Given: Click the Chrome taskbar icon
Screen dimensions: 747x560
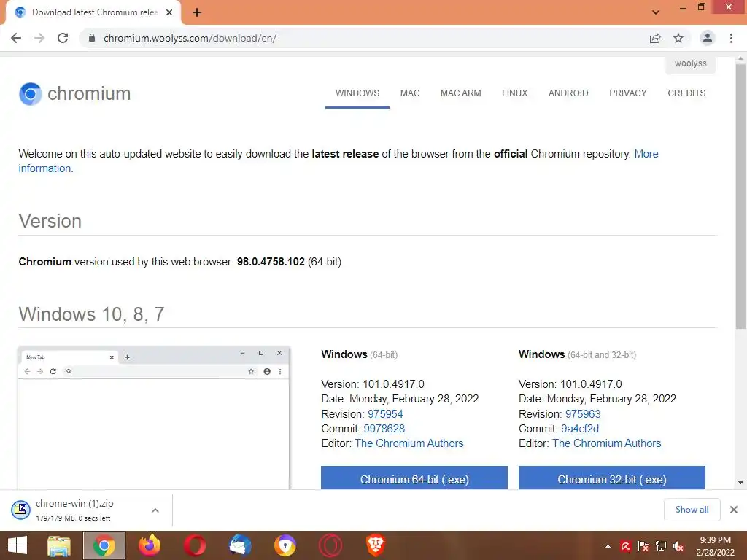Looking at the screenshot, I should [104, 545].
